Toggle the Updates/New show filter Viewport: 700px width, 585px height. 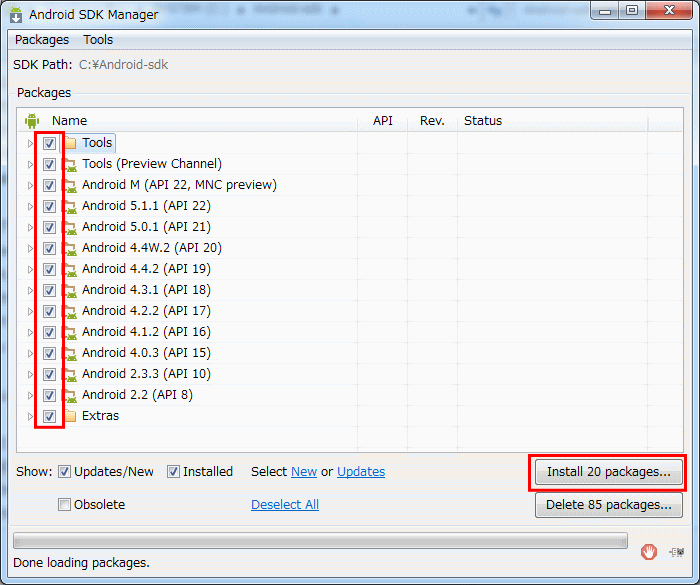click(x=64, y=472)
